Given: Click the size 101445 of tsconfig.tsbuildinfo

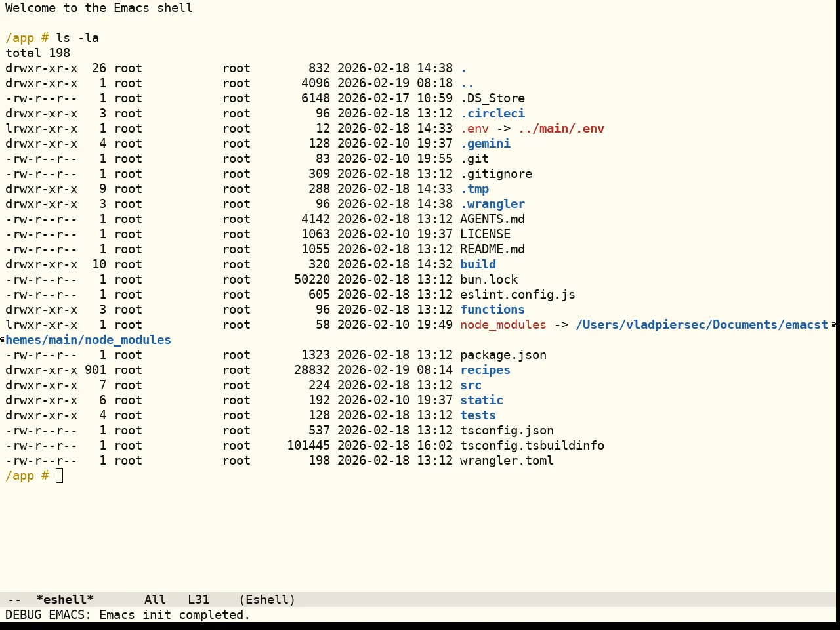Looking at the screenshot, I should (308, 446).
